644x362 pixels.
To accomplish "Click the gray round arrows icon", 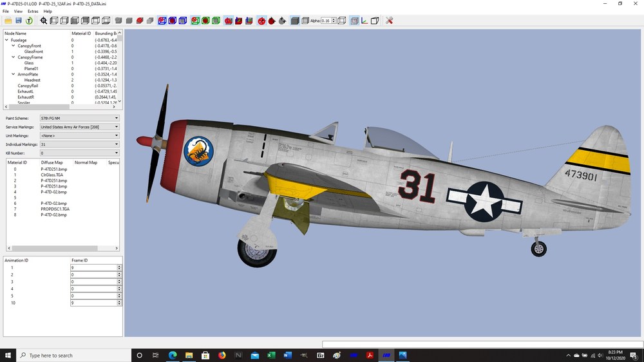I will [282, 21].
